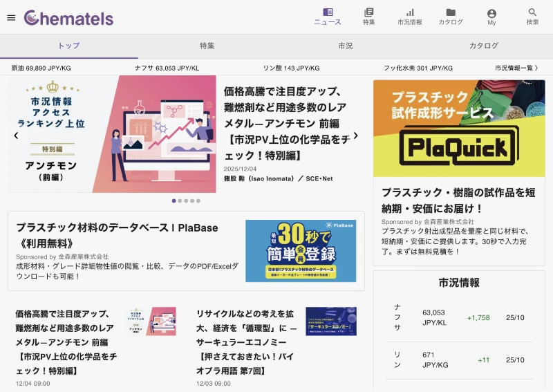Click timestamp 12/04 09:00

[x=32, y=384]
